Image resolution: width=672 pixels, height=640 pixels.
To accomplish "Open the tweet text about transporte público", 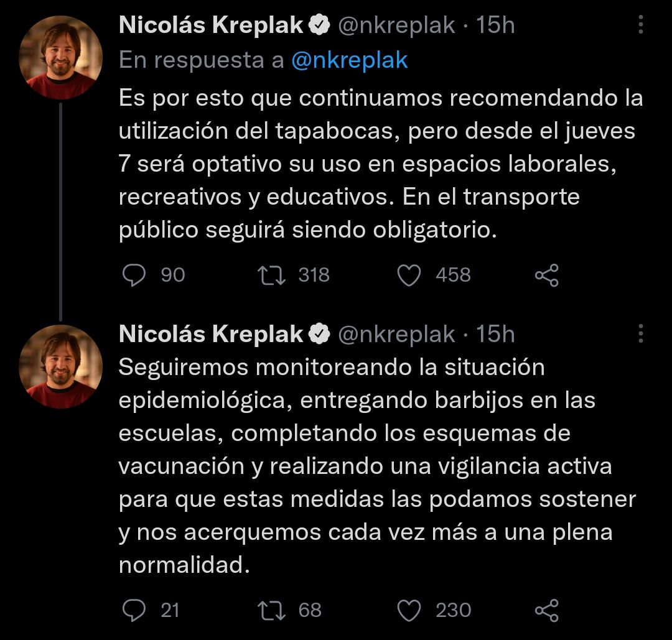I will (380, 164).
